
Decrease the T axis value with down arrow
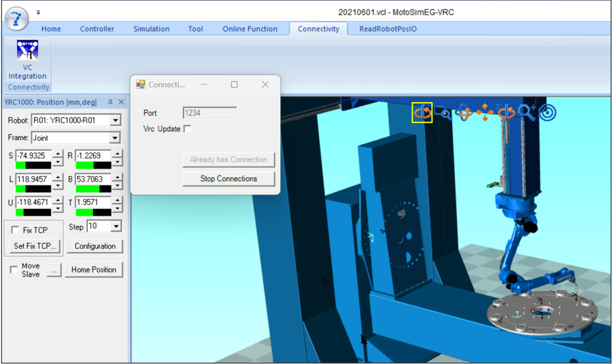pos(117,208)
